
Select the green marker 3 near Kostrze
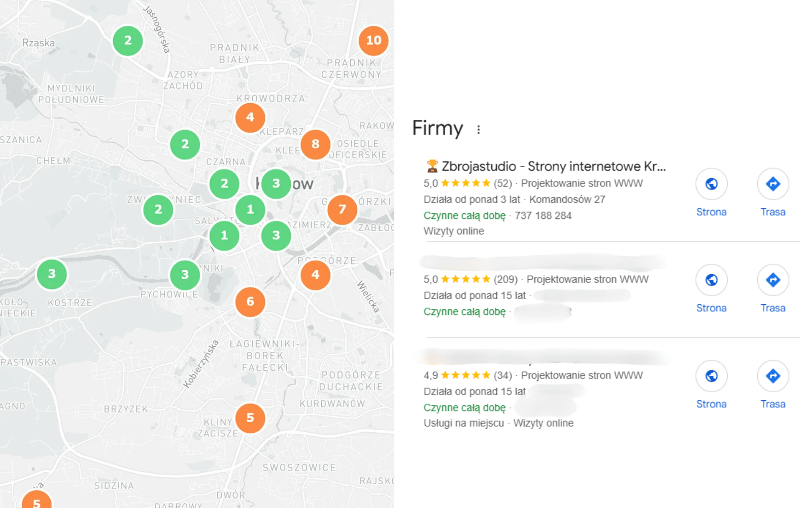tap(51, 274)
